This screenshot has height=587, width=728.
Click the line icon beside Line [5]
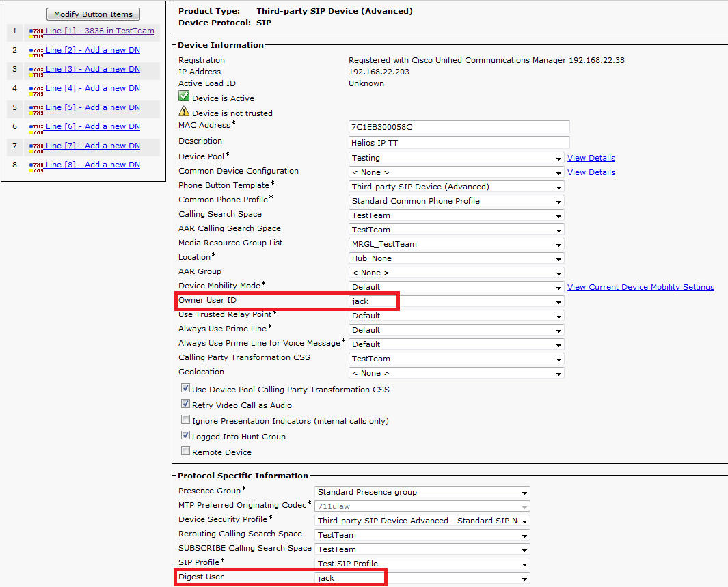click(x=36, y=109)
